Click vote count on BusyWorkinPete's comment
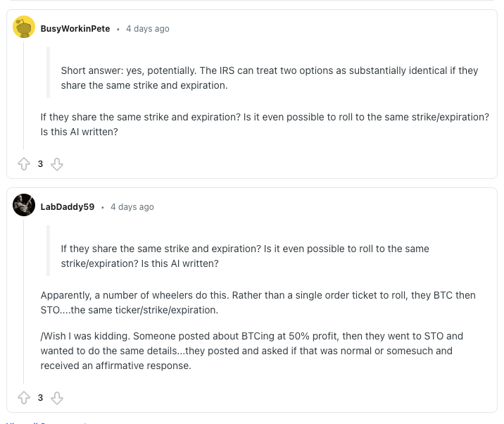504x424 pixels. point(40,164)
